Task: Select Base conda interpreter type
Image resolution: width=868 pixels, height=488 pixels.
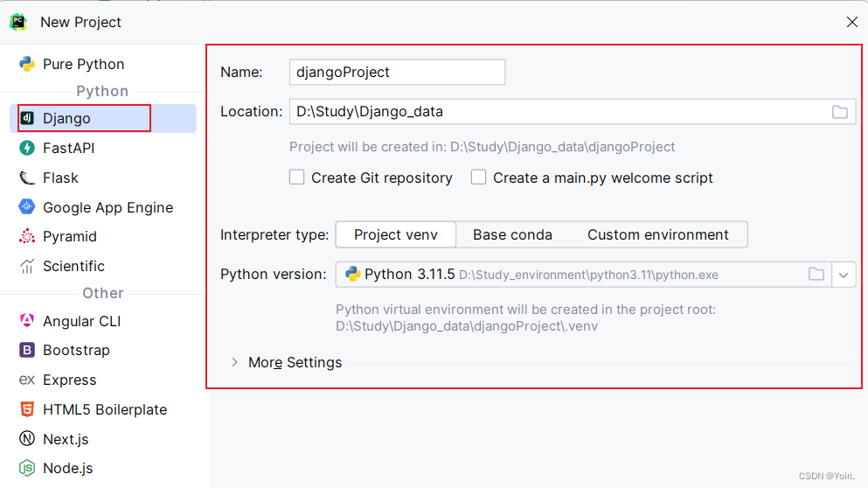Action: 512,234
